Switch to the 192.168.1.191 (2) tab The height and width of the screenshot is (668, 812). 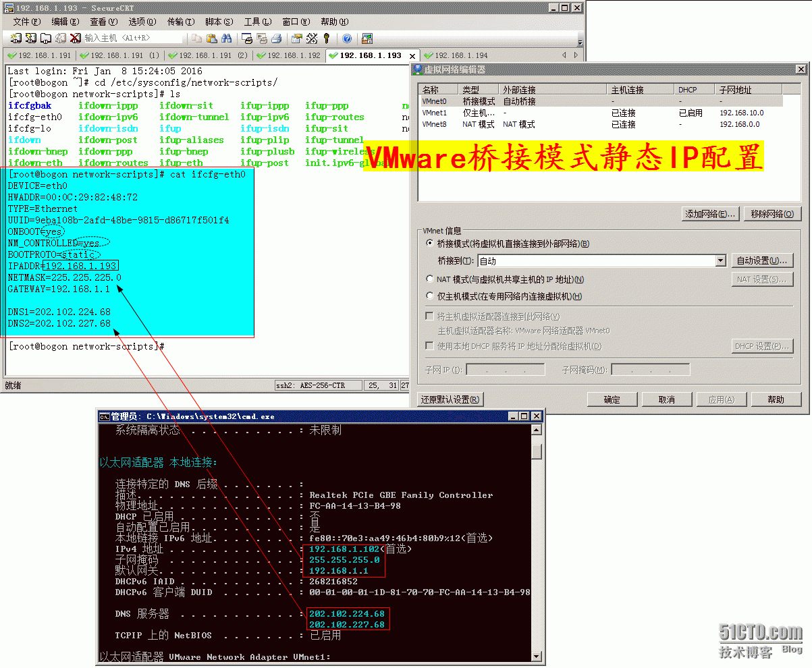209,55
